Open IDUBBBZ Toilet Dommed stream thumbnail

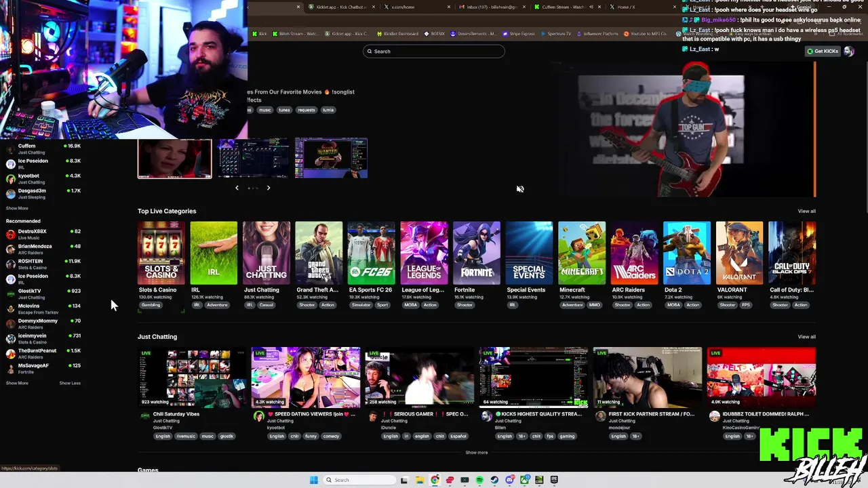pos(762,377)
